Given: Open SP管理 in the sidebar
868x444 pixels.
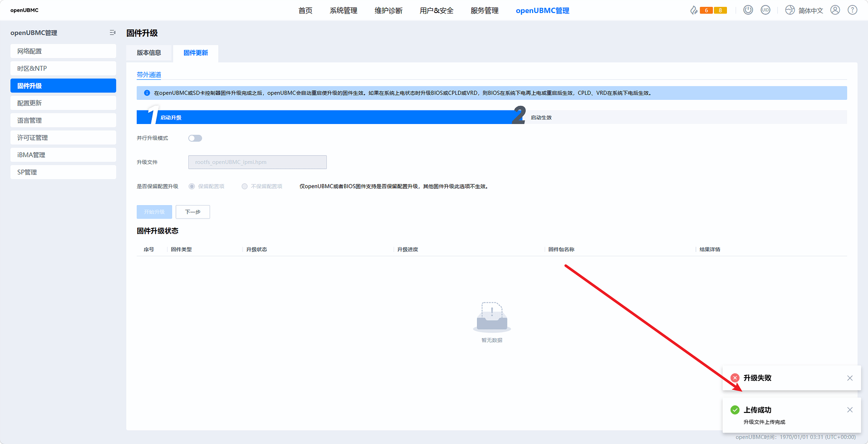Looking at the screenshot, I should click(x=63, y=172).
